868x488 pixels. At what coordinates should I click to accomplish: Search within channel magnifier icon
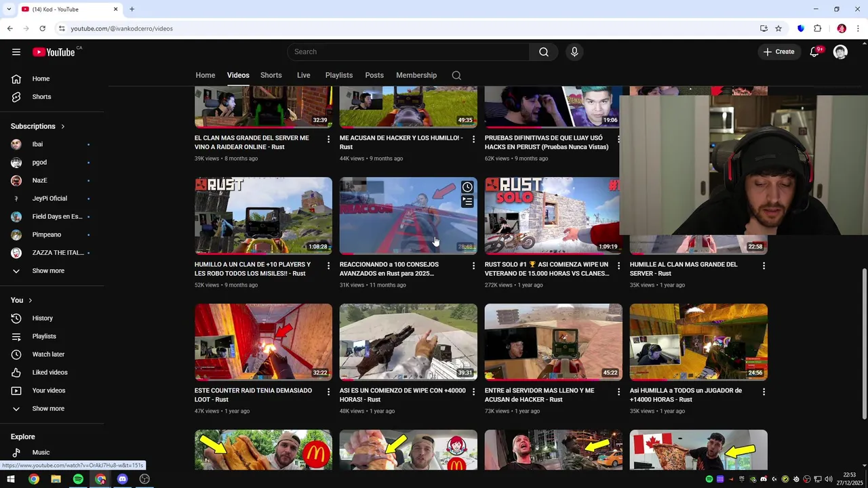[x=456, y=75]
